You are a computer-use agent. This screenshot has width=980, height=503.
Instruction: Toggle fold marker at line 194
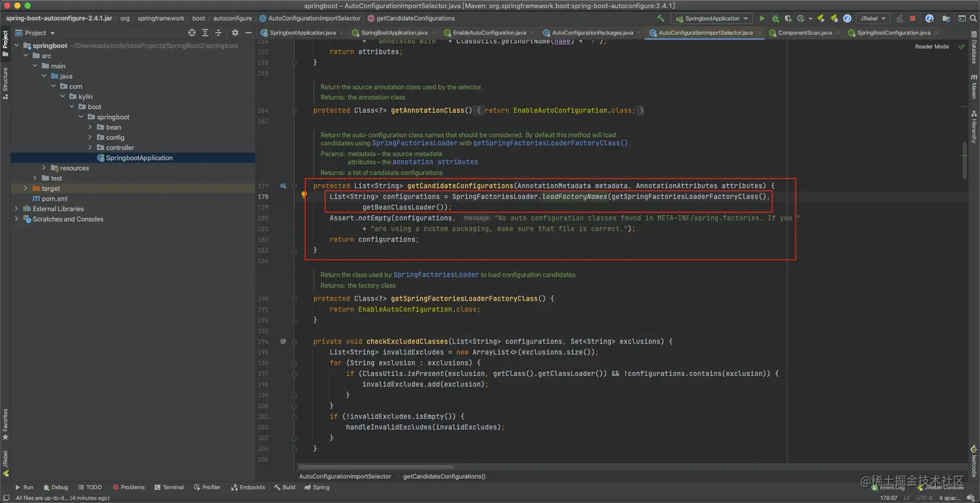click(294, 341)
